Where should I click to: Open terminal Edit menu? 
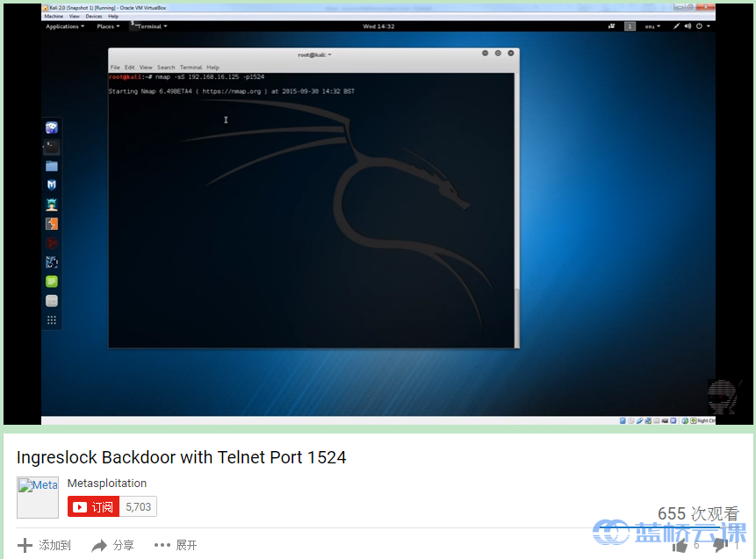point(130,68)
